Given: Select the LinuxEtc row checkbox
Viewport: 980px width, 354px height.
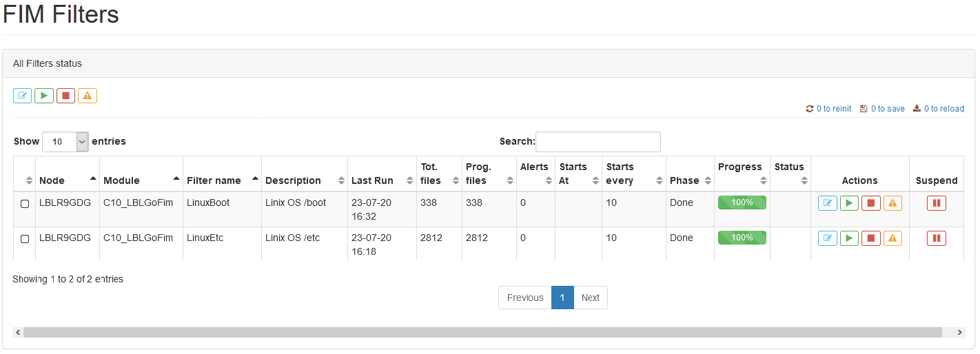Looking at the screenshot, I should (25, 239).
